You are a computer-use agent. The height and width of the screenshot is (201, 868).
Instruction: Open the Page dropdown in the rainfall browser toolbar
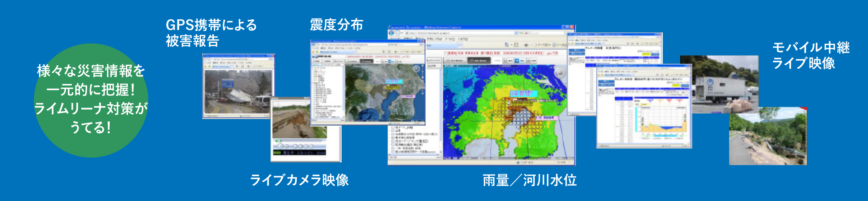point(543,45)
